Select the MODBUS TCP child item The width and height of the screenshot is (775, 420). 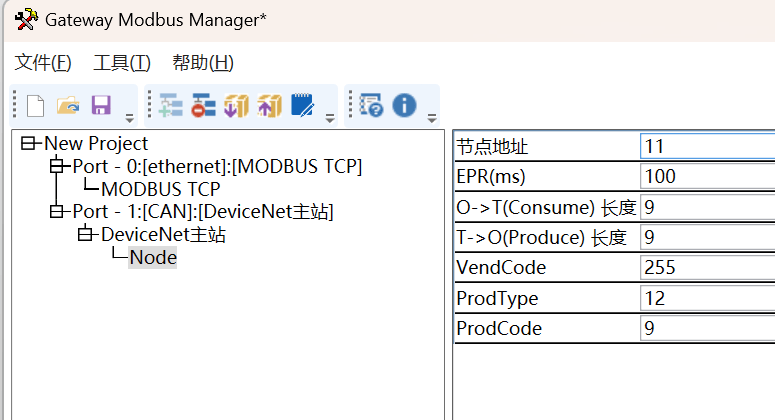(x=161, y=189)
